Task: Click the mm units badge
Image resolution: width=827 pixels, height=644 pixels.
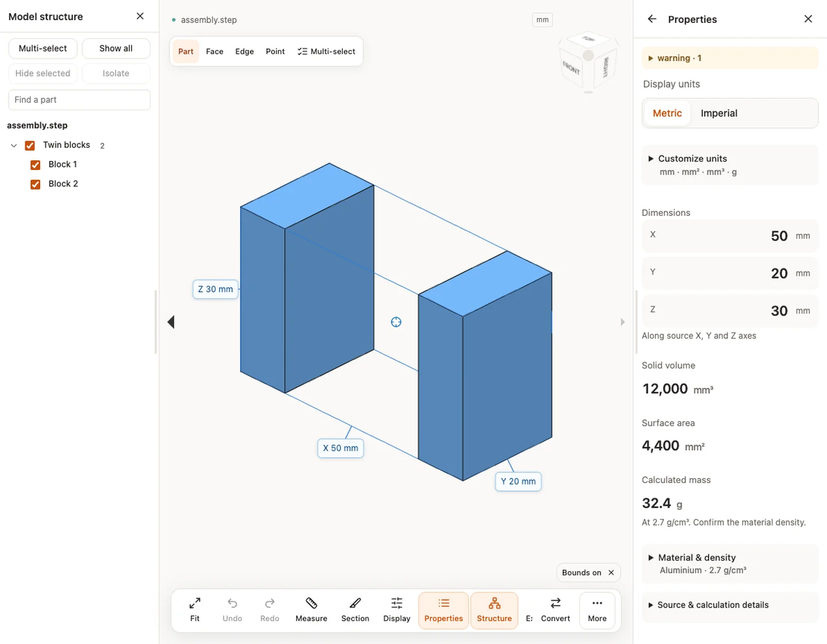Action: [x=542, y=20]
